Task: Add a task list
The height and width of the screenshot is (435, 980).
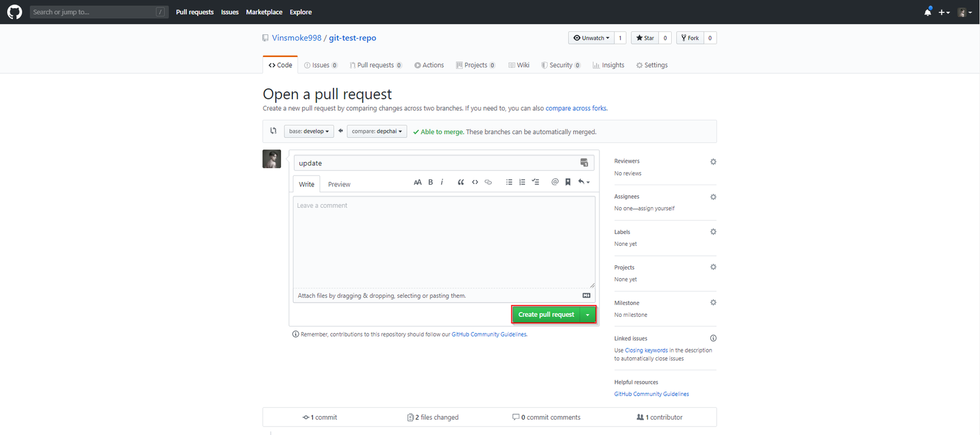Action: (536, 182)
